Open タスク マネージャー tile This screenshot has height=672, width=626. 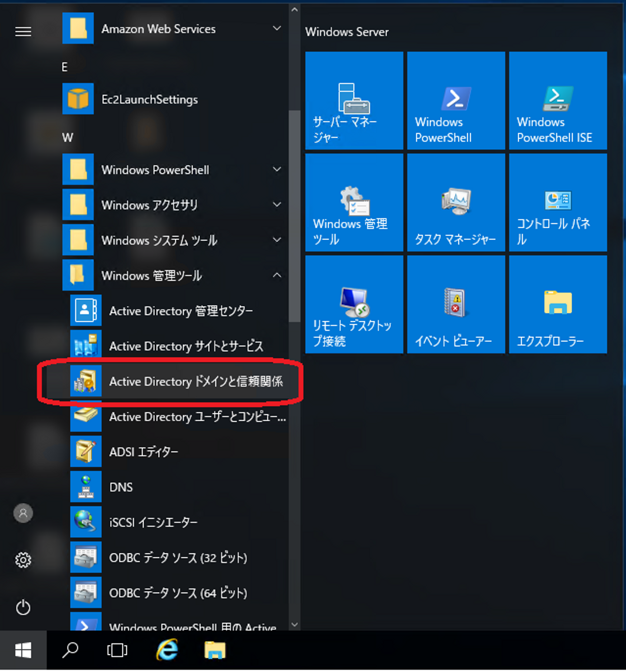[456, 203]
